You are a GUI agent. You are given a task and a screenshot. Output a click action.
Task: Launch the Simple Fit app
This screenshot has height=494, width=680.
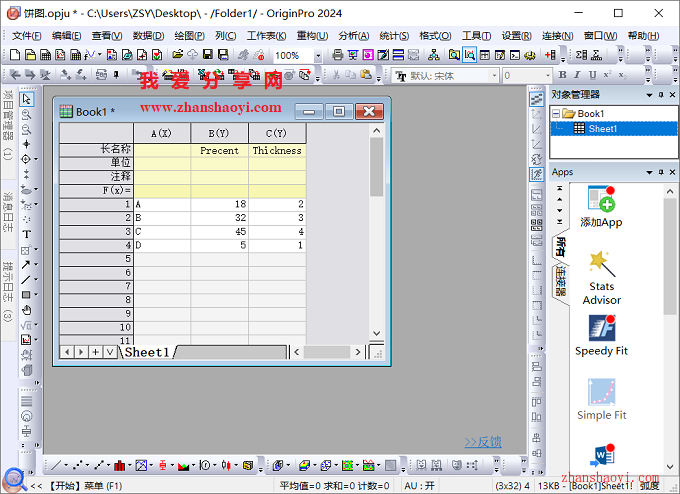coord(601,399)
